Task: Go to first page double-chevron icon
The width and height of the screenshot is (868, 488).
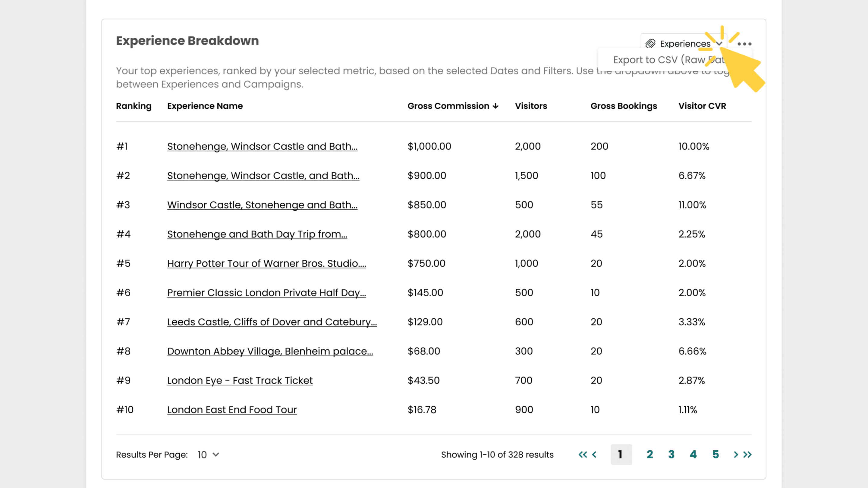Action: (x=583, y=455)
